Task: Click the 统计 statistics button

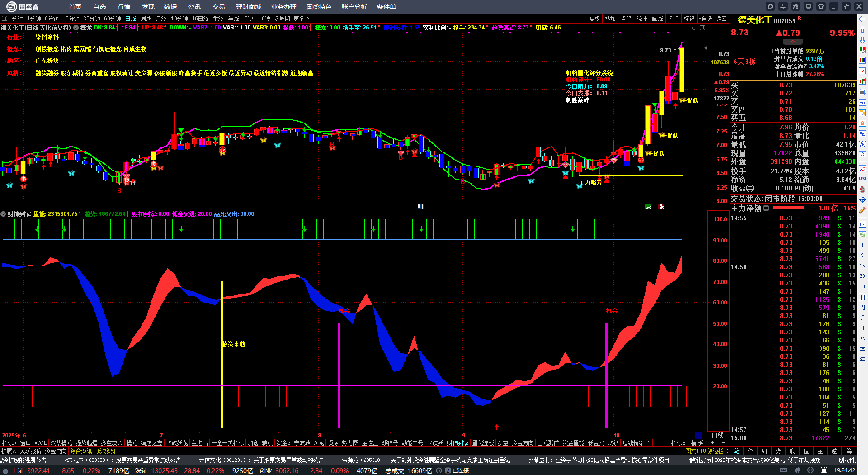Action: pos(642,19)
